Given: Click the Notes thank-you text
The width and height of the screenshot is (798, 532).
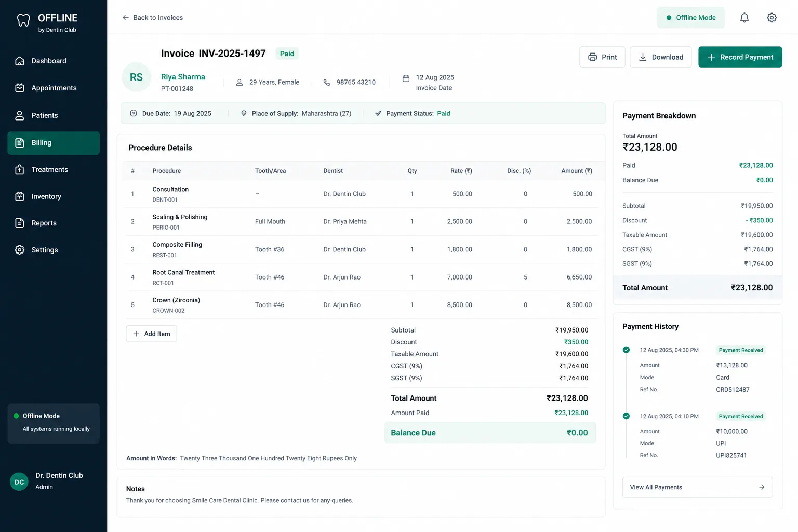Looking at the screenshot, I should 240,500.
